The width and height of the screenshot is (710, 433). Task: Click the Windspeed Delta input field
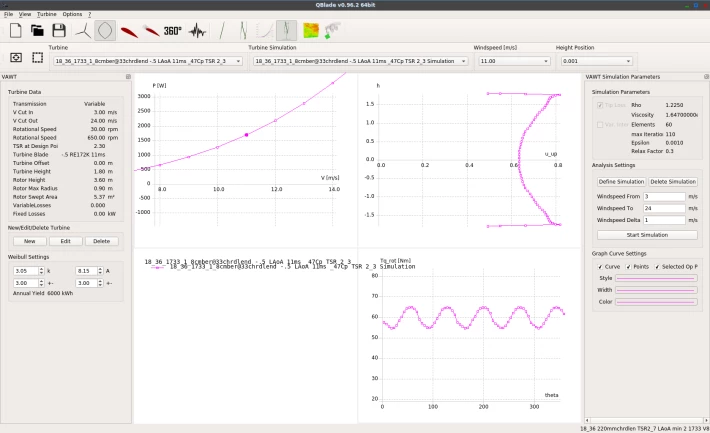point(664,220)
